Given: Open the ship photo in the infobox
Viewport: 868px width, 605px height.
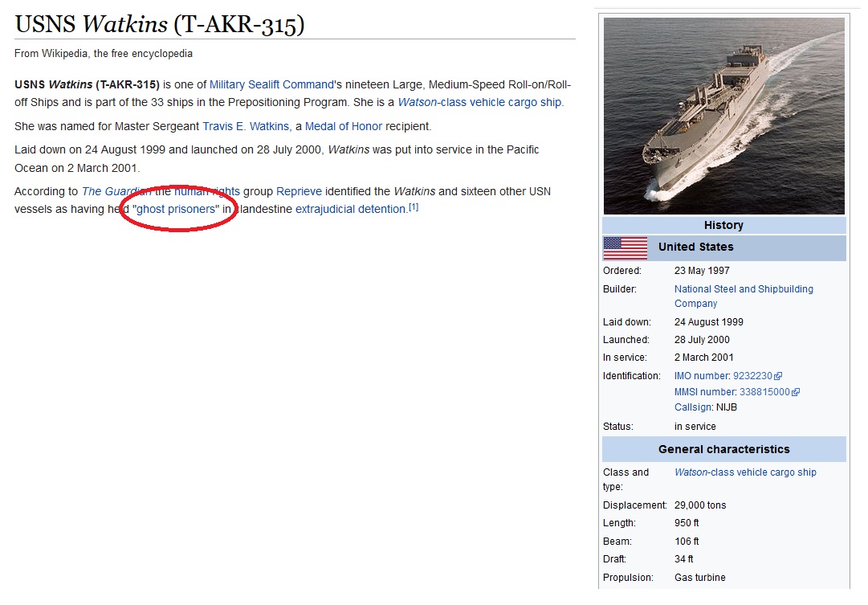Looking at the screenshot, I should click(x=724, y=116).
